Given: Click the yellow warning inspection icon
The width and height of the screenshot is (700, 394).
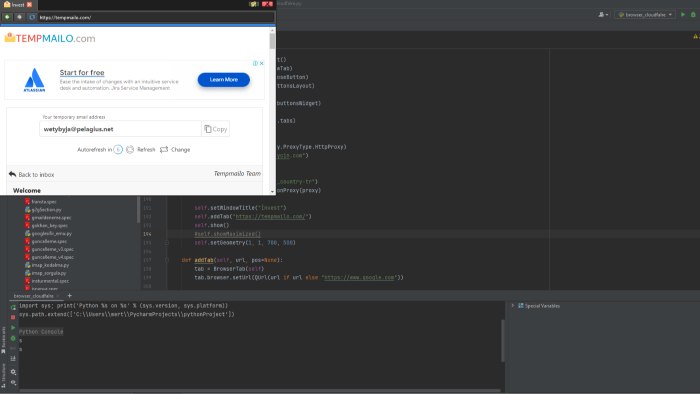Looking at the screenshot, I should (x=695, y=37).
